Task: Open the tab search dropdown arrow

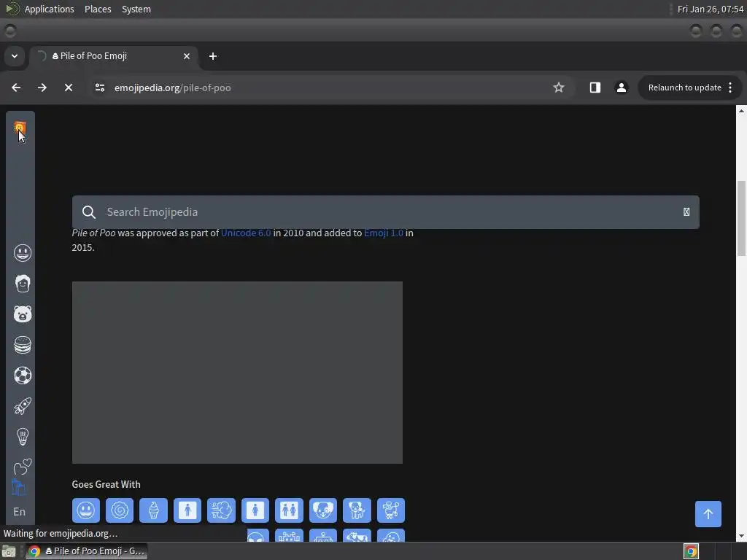Action: (x=15, y=56)
